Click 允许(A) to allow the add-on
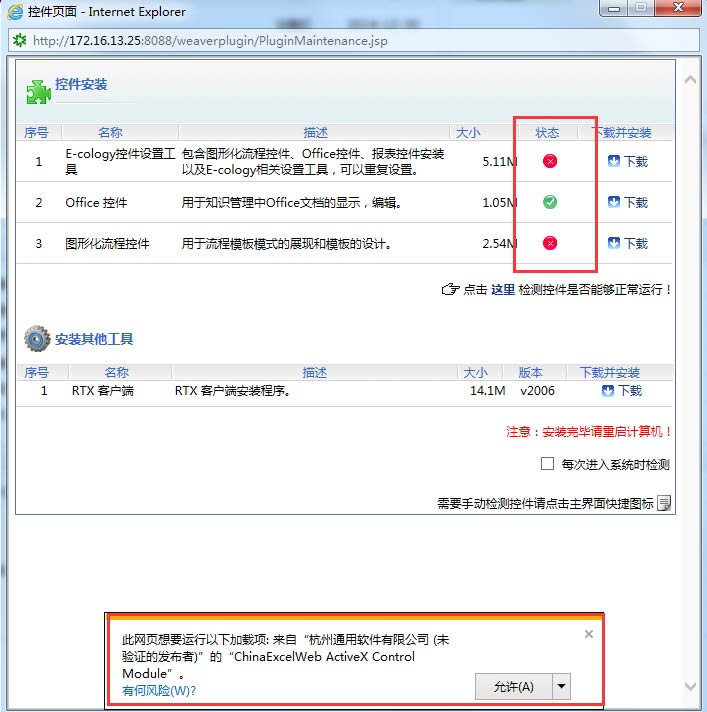 [514, 686]
